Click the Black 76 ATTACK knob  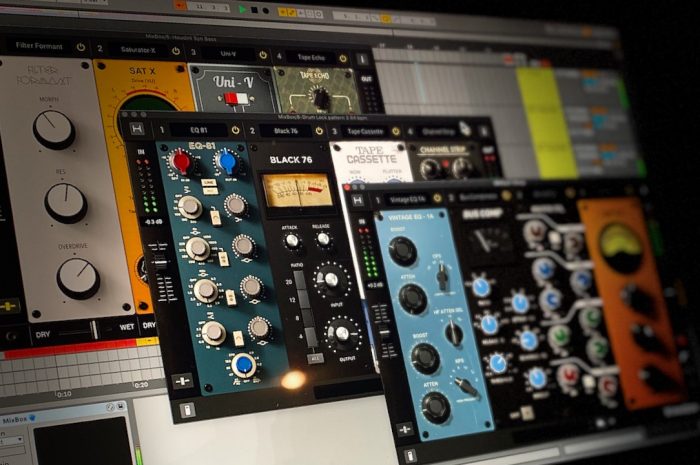tap(291, 241)
